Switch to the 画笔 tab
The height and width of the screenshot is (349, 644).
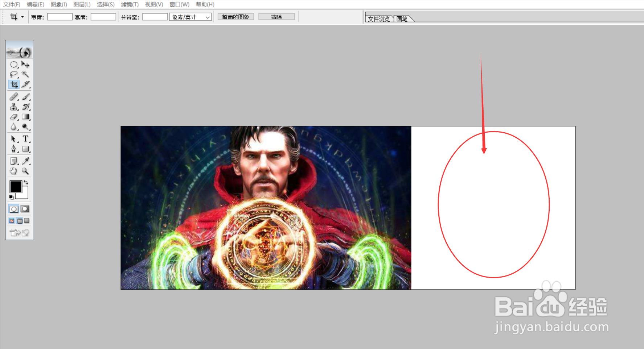(402, 19)
